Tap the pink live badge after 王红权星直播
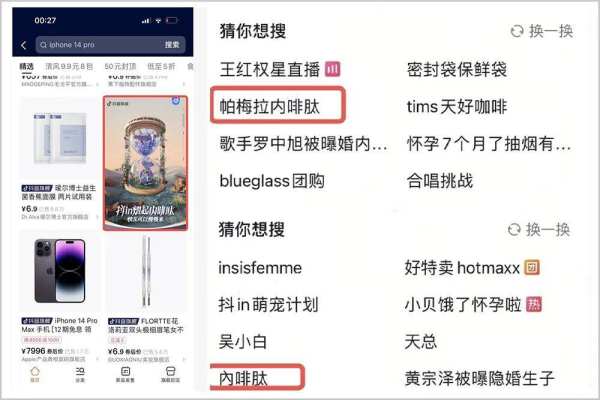Image resolution: width=600 pixels, height=400 pixels. (x=332, y=69)
